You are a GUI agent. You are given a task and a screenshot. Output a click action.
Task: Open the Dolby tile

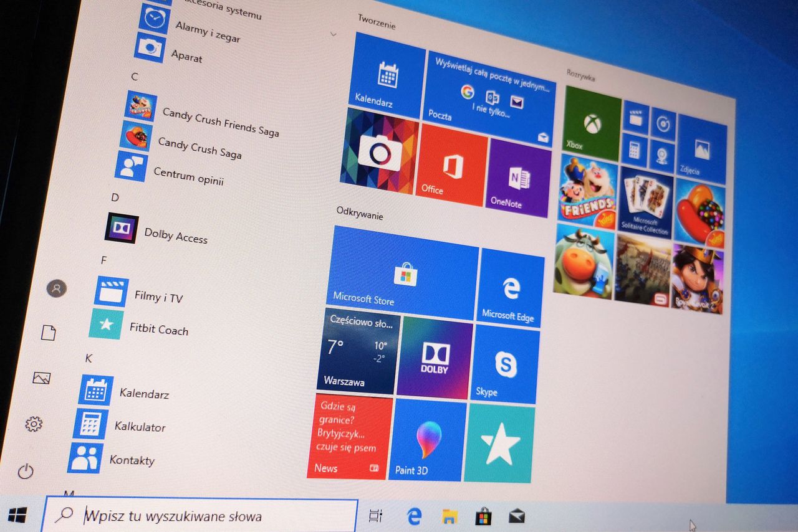pyautogui.click(x=434, y=358)
